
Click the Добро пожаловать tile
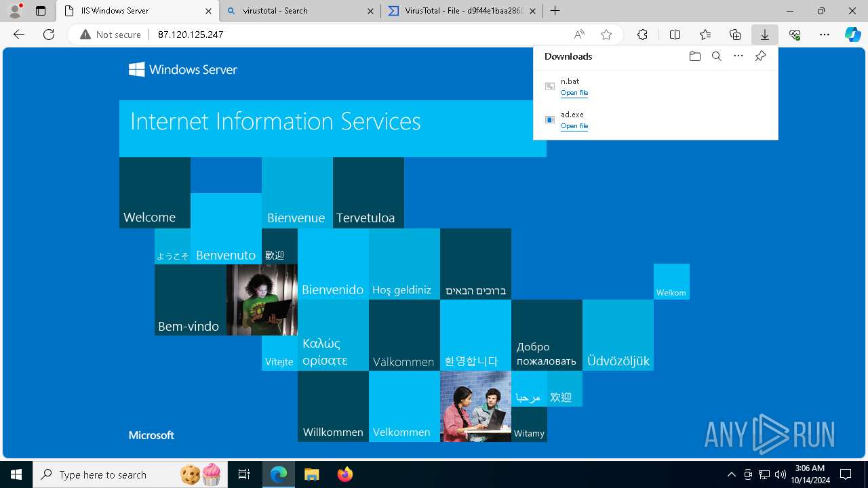tap(547, 335)
